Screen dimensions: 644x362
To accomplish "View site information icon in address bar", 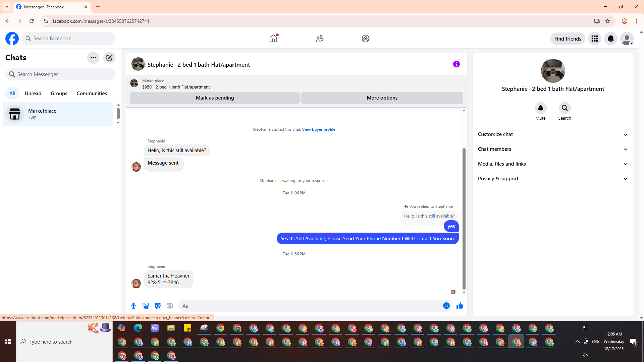I will tap(46, 21).
